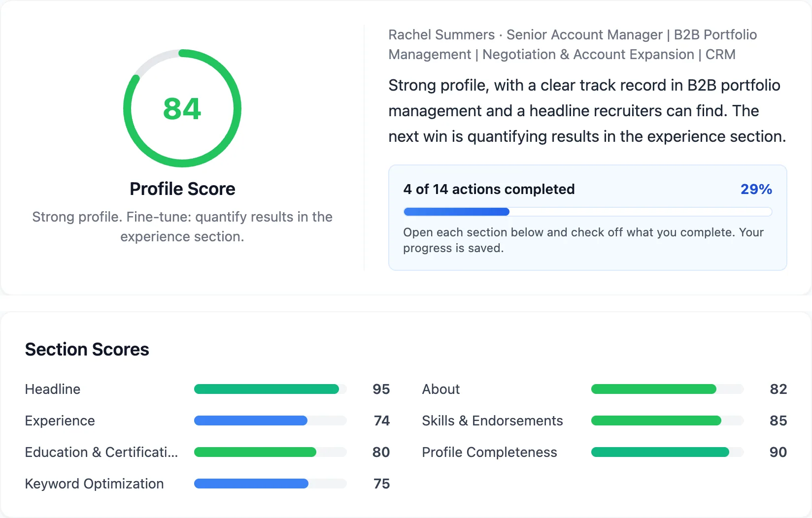Screen dimensions: 812x518
Task: Click the Section Scores heading
Action: click(x=87, y=349)
